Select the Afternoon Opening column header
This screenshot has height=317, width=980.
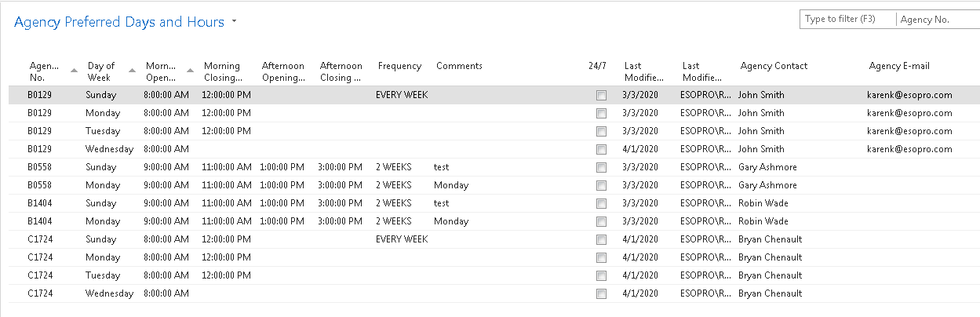[x=283, y=71]
